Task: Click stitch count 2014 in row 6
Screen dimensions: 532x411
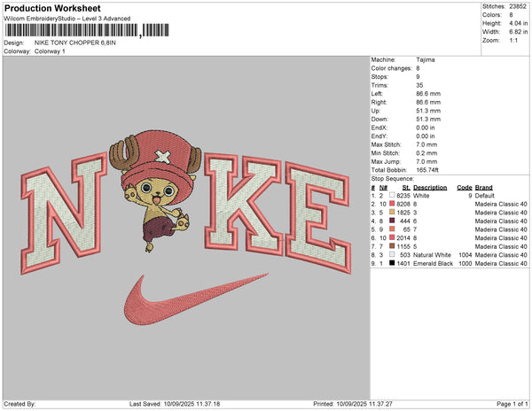Action: (403, 238)
